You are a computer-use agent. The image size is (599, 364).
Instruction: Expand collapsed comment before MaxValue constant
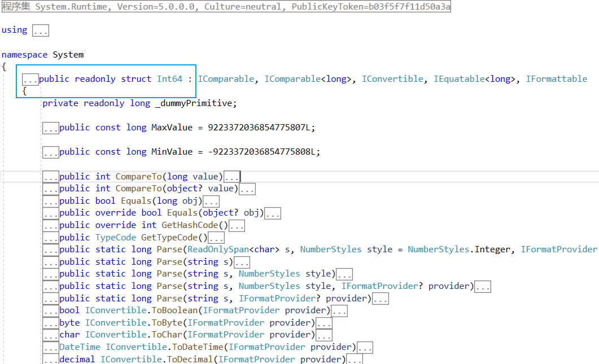click(x=50, y=128)
